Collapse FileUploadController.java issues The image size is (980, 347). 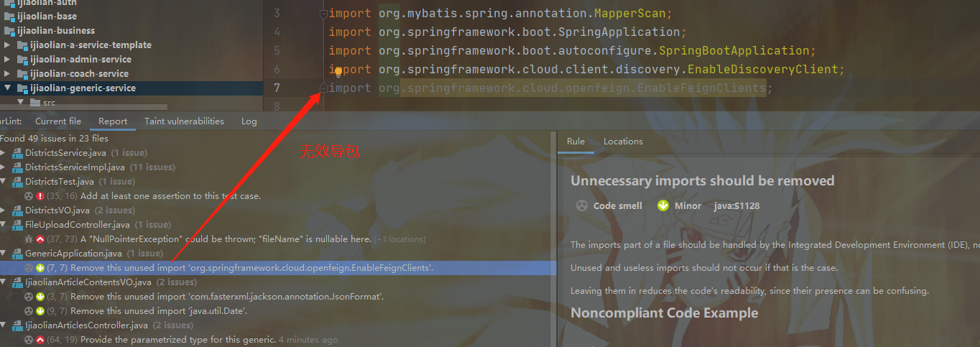pyautogui.click(x=4, y=225)
